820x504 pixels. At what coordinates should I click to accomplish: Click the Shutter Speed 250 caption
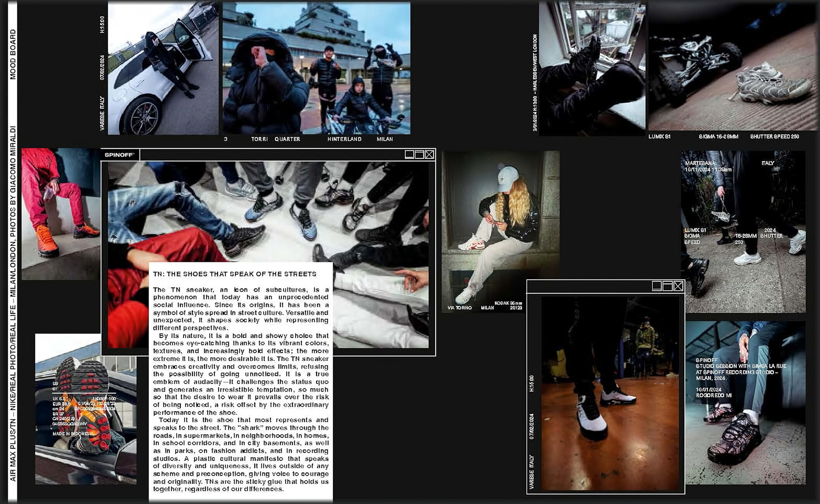[x=774, y=136]
